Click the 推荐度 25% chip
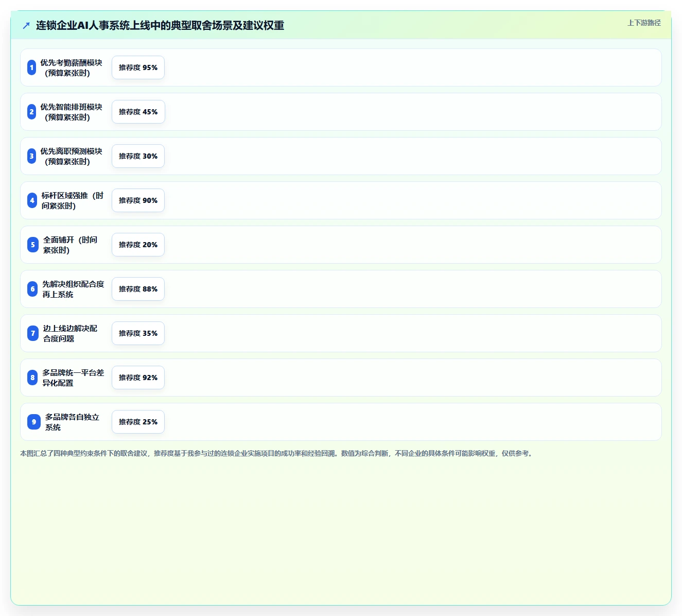Image resolution: width=682 pixels, height=616 pixels. click(138, 422)
